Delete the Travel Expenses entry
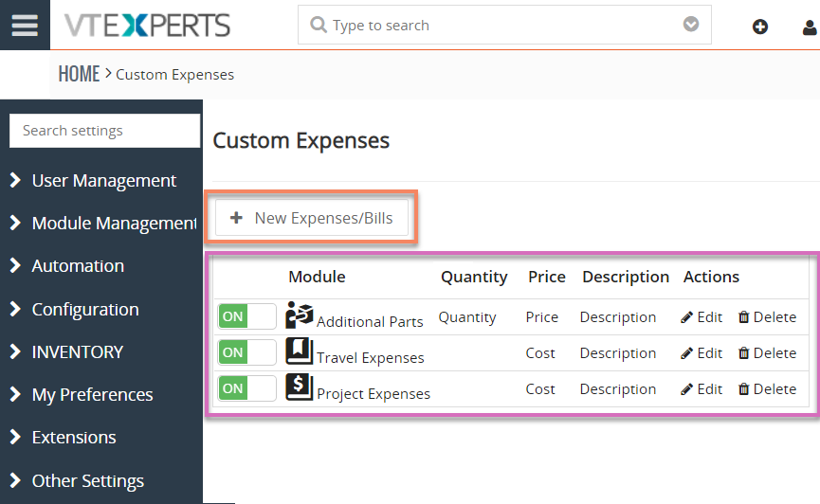The height and width of the screenshot is (504, 820). tap(767, 353)
